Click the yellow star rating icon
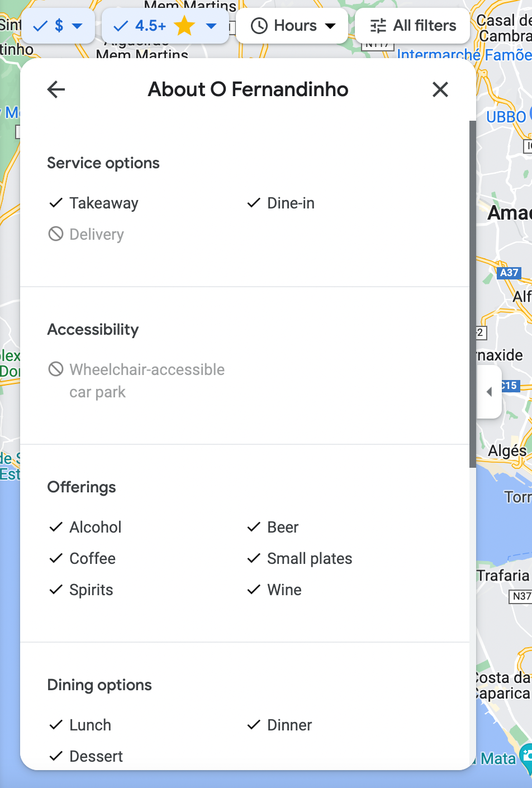The image size is (532, 788). (x=184, y=26)
